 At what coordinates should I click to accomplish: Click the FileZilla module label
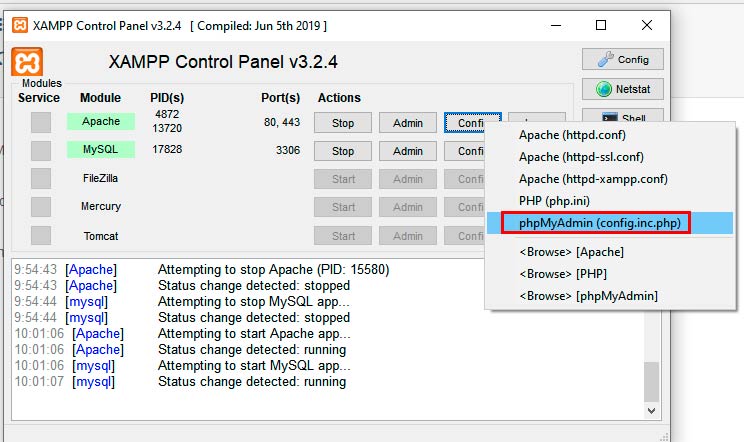click(101, 178)
